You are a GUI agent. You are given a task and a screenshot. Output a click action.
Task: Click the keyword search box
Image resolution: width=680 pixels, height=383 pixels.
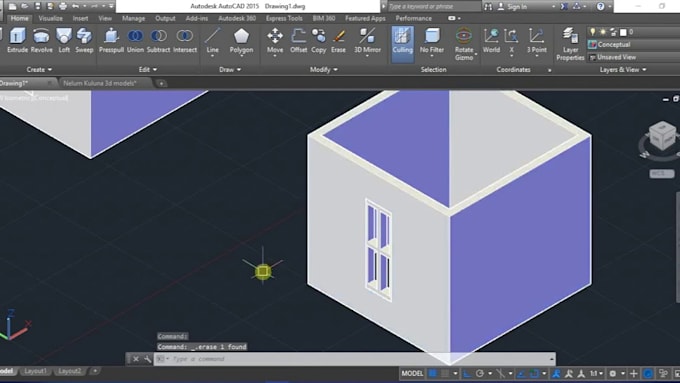pyautogui.click(x=434, y=7)
